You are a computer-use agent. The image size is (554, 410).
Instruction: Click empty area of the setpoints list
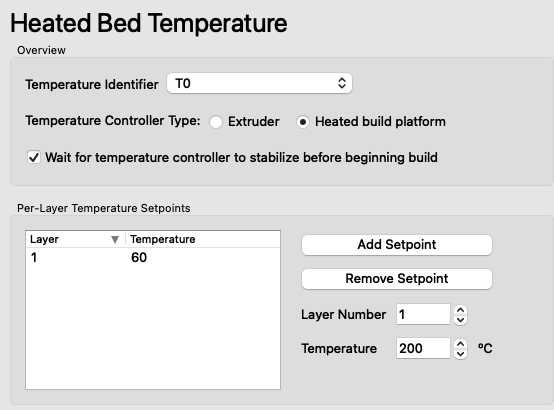[153, 327]
